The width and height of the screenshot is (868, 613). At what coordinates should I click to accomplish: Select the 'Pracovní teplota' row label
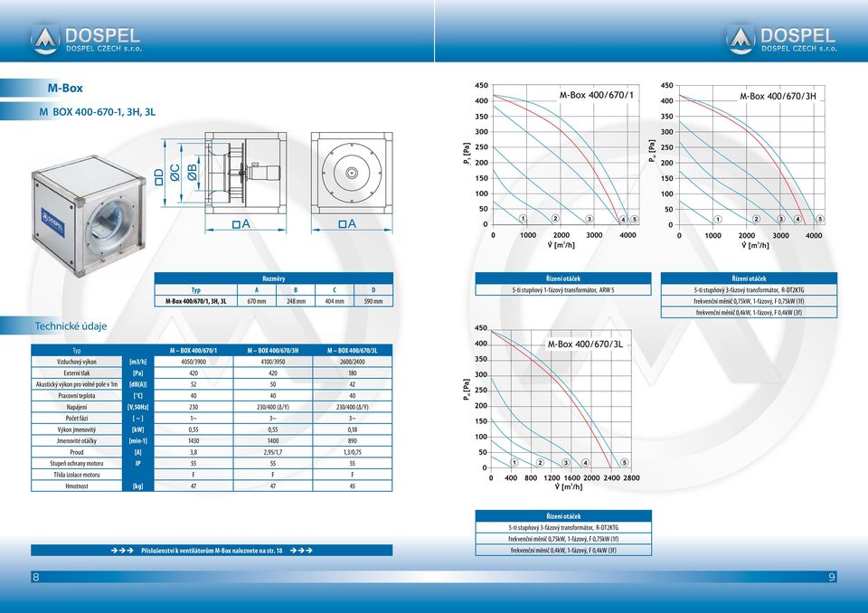tap(76, 396)
